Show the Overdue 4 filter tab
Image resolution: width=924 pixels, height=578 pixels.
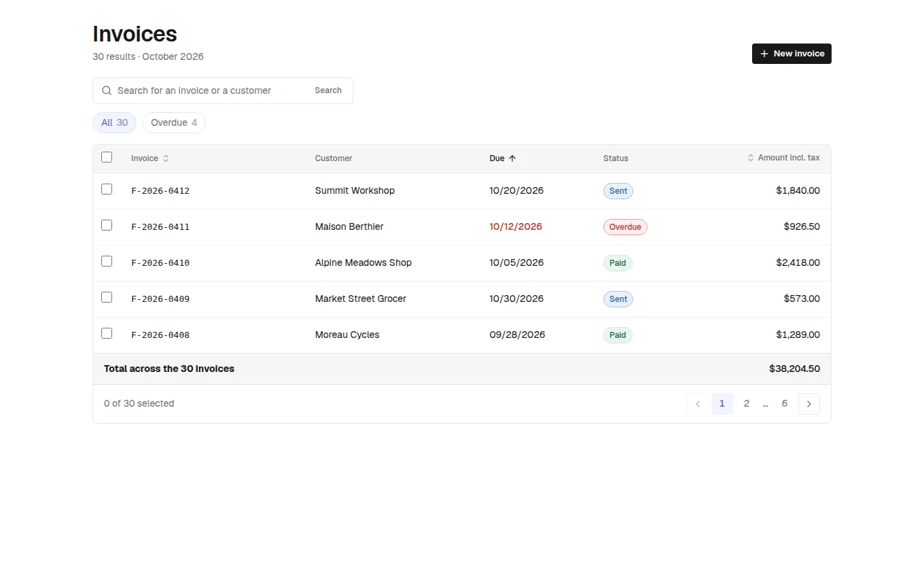pyautogui.click(x=174, y=123)
